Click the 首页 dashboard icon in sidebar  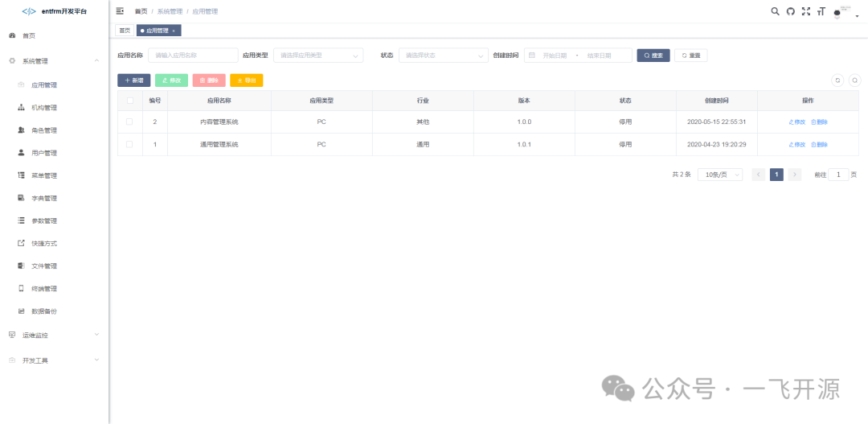12,35
